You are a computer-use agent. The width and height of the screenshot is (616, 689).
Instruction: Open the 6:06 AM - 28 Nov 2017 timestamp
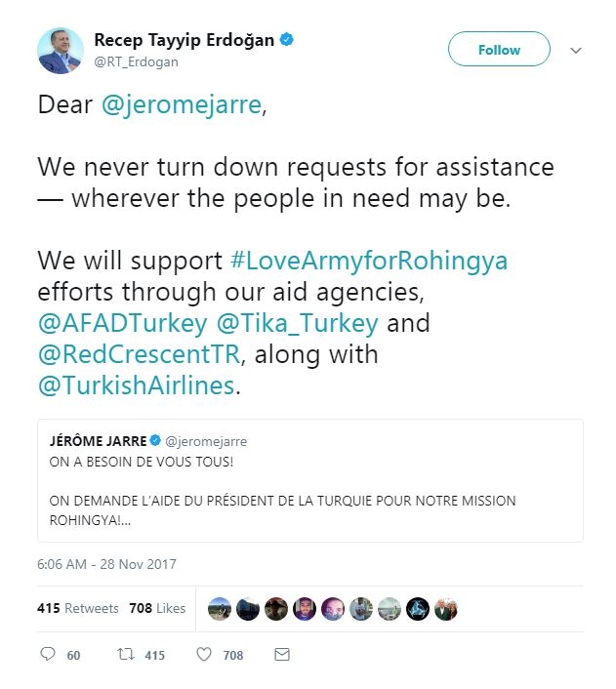pos(106,564)
